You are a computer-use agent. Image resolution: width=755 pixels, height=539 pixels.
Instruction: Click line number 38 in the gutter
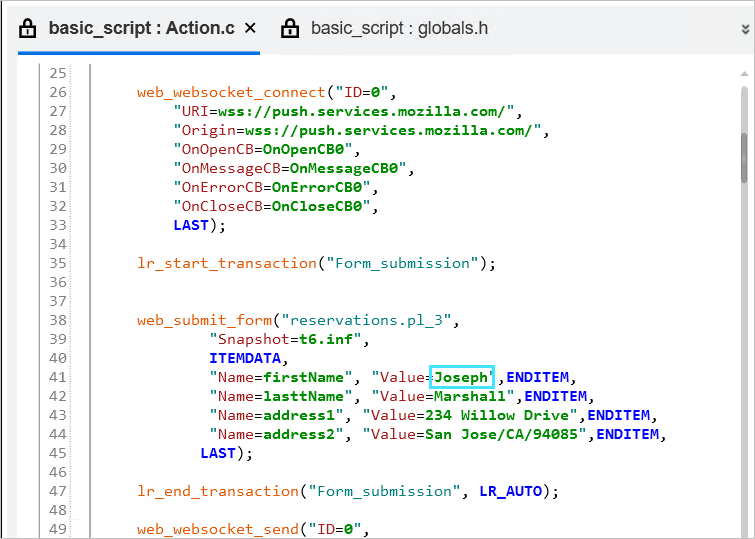[57, 320]
